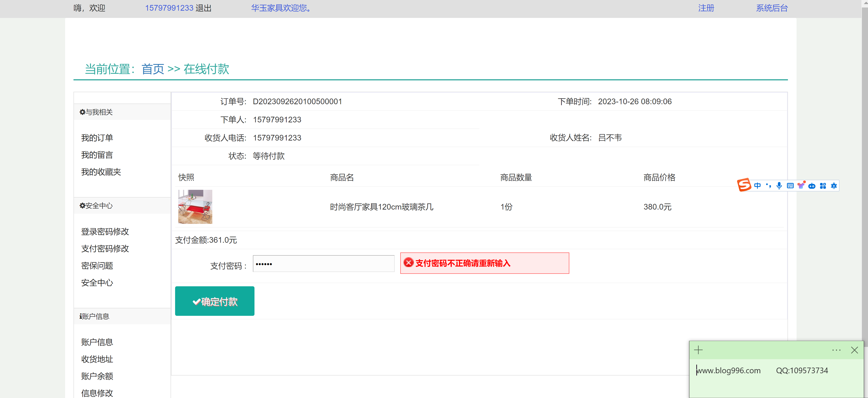Screen dimensions: 868x398
Task: Add a new sticky note with plus icon
Action: point(699,350)
